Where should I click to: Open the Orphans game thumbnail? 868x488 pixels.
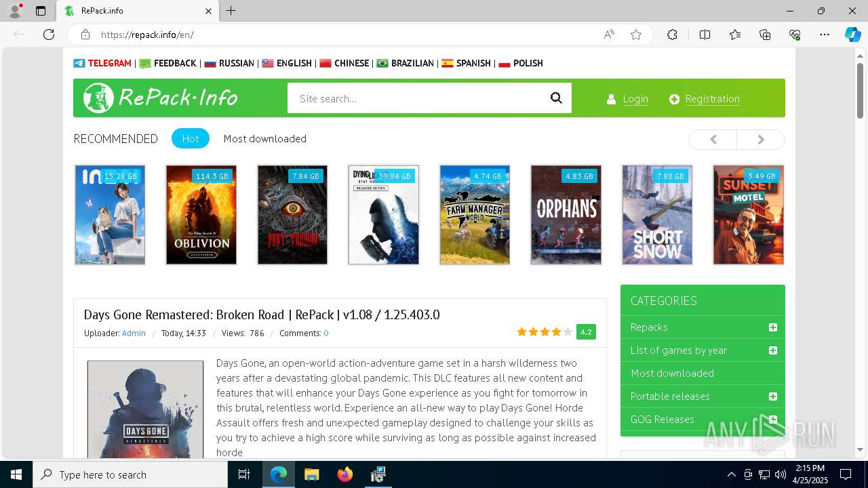[566, 215]
